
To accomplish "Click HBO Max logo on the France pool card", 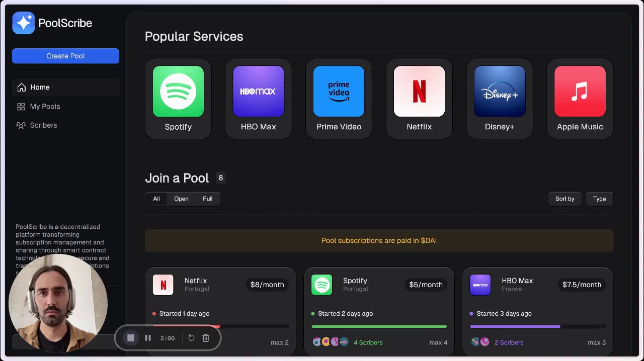I will [480, 285].
